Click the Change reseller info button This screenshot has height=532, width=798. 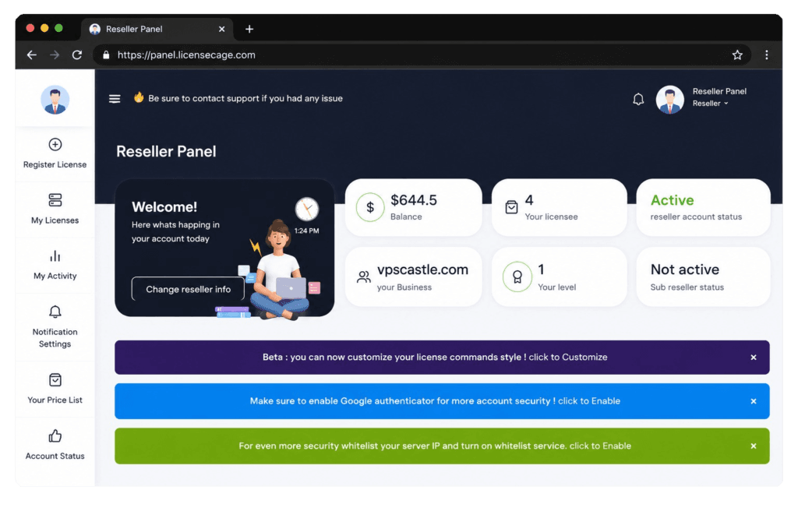click(x=188, y=289)
